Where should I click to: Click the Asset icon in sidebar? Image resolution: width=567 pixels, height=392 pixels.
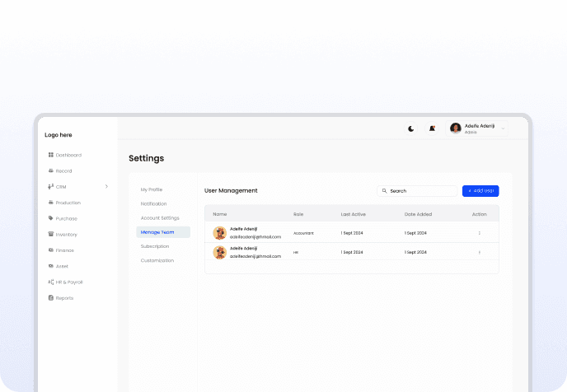pos(51,266)
